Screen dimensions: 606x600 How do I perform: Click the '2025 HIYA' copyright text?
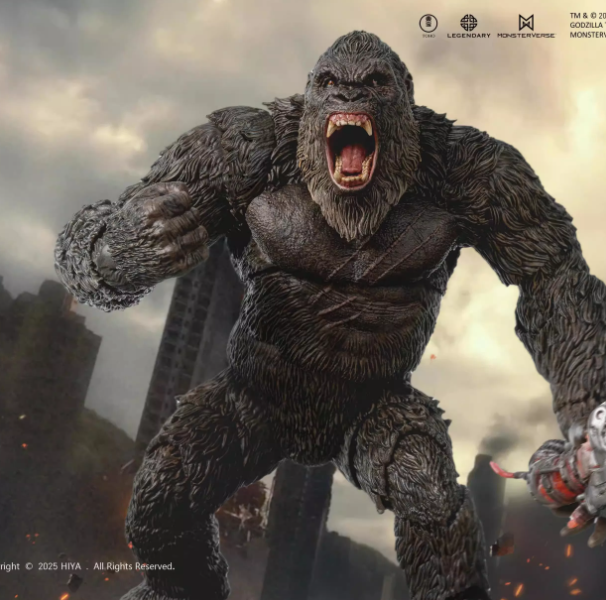[x=60, y=566]
